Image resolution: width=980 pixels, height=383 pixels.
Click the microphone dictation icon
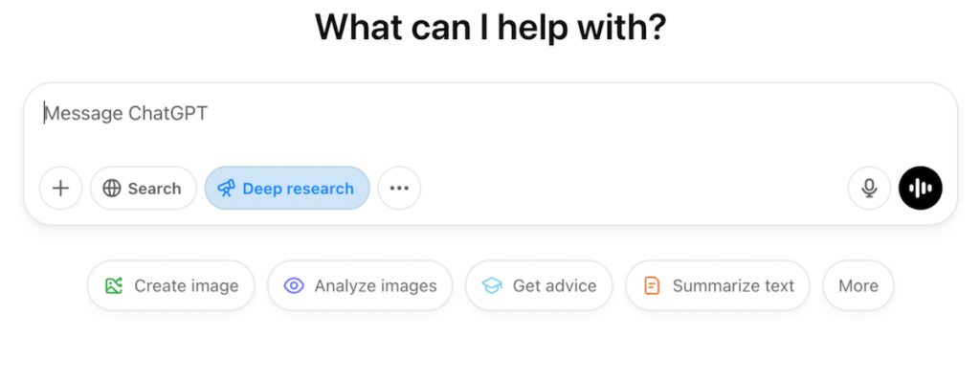869,189
